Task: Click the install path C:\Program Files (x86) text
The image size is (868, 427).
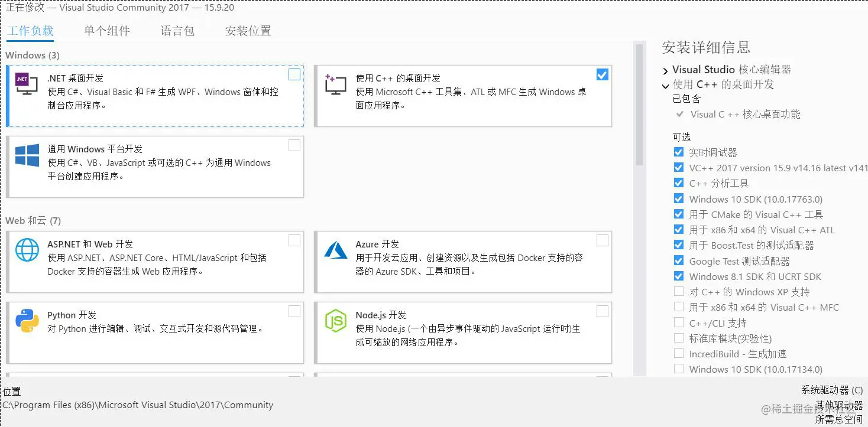Action: [138, 405]
